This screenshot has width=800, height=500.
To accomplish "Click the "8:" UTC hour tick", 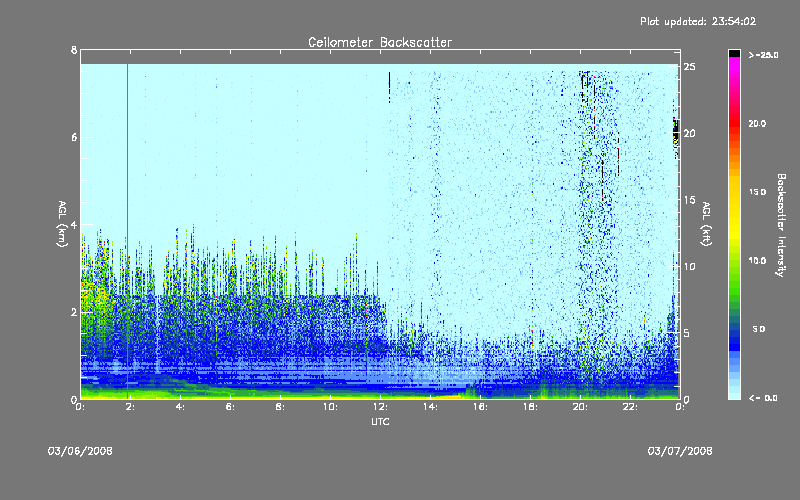I will pos(280,407).
